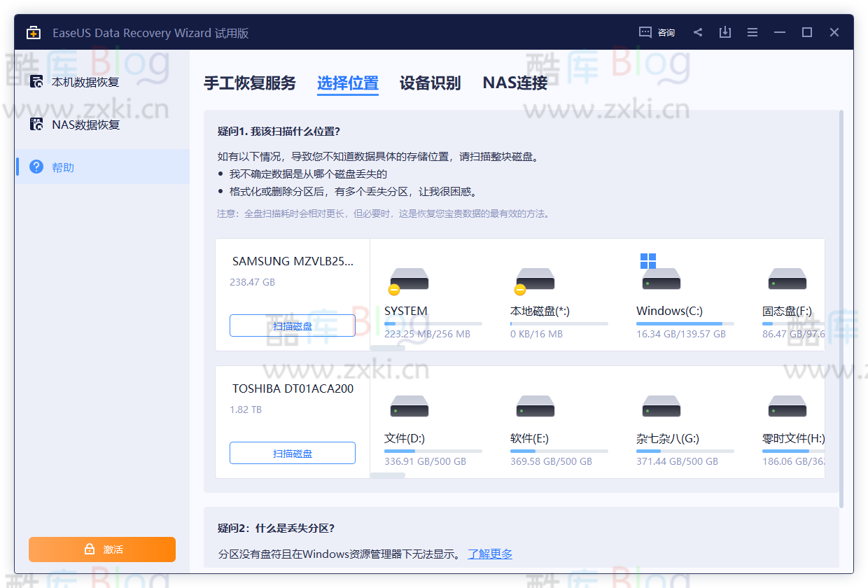Select the SYSTEM partition drive icon

(409, 280)
